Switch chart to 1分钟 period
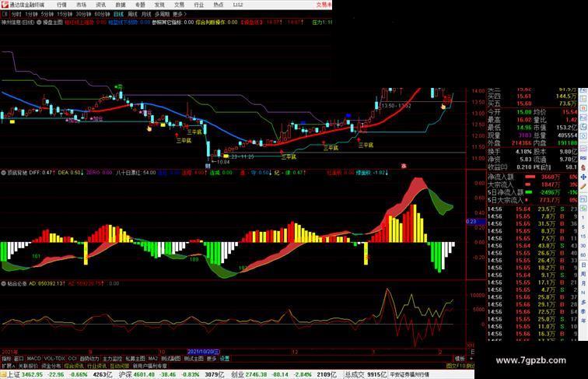This screenshot has height=379, width=588. (31, 14)
